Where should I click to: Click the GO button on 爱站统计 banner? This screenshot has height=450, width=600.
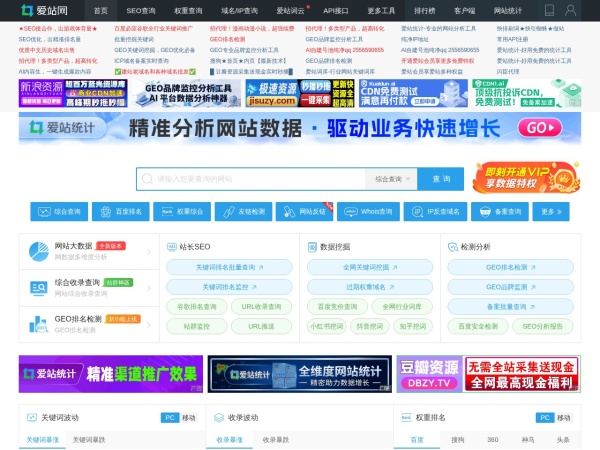pyautogui.click(x=540, y=127)
